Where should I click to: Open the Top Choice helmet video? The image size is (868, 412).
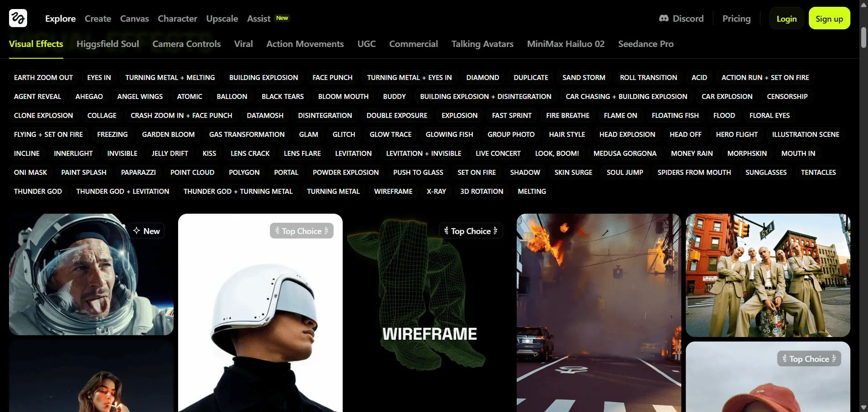coord(260,312)
